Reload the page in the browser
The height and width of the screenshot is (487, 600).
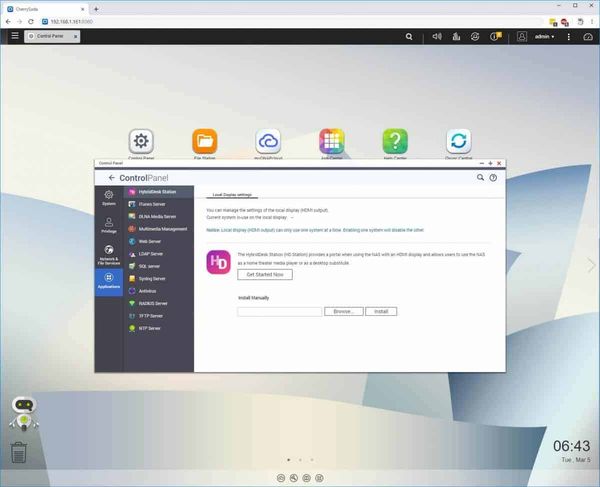pyautogui.click(x=31, y=22)
